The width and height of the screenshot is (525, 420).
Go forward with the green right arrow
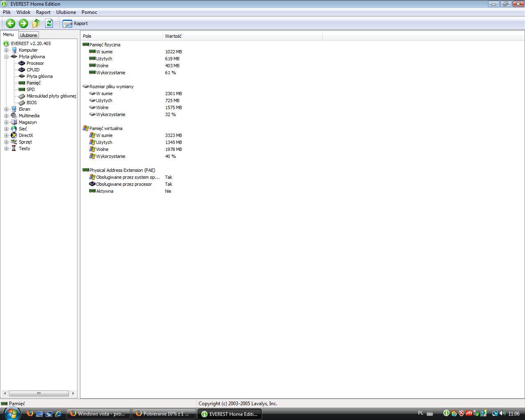[x=23, y=23]
